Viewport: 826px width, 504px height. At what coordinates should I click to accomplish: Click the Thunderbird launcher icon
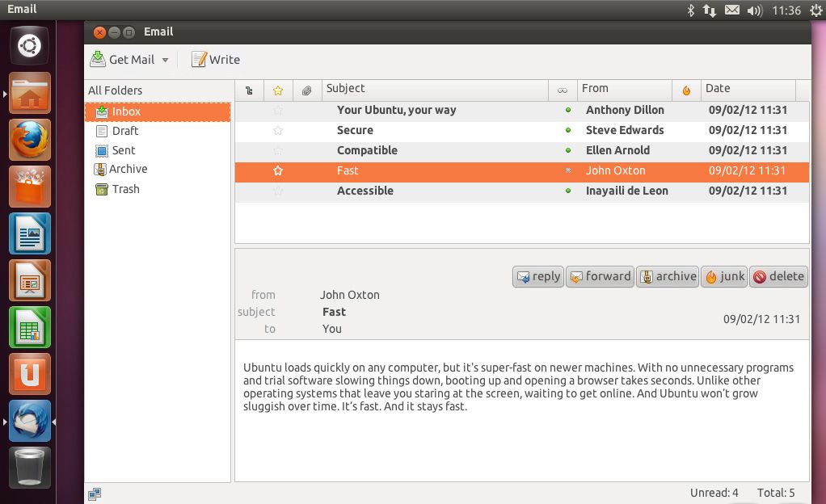29,421
